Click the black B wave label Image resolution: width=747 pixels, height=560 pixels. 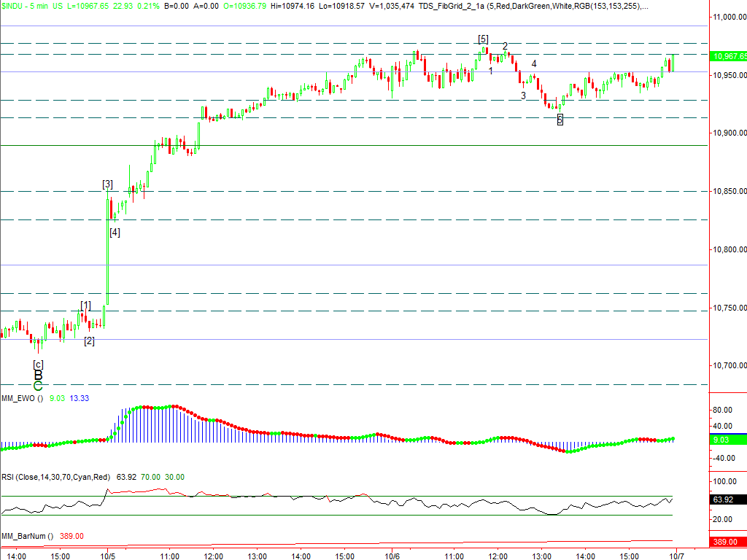coord(38,374)
